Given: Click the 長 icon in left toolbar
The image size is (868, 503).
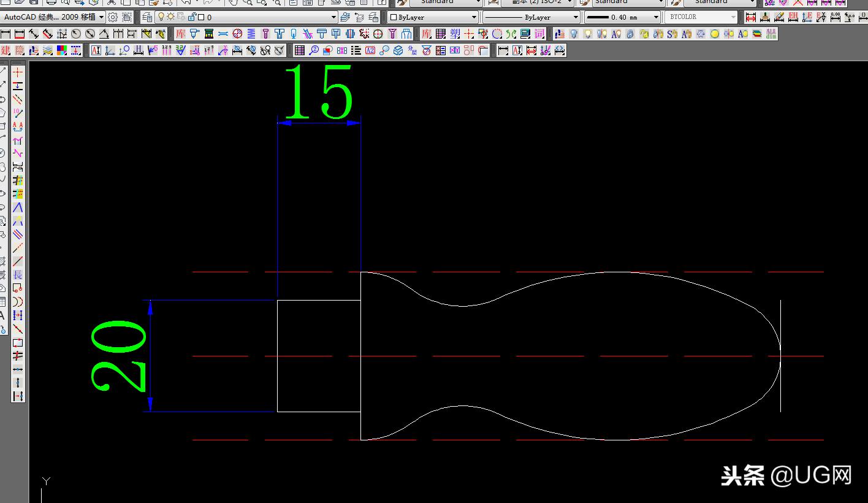Looking at the screenshot, I should tap(18, 274).
